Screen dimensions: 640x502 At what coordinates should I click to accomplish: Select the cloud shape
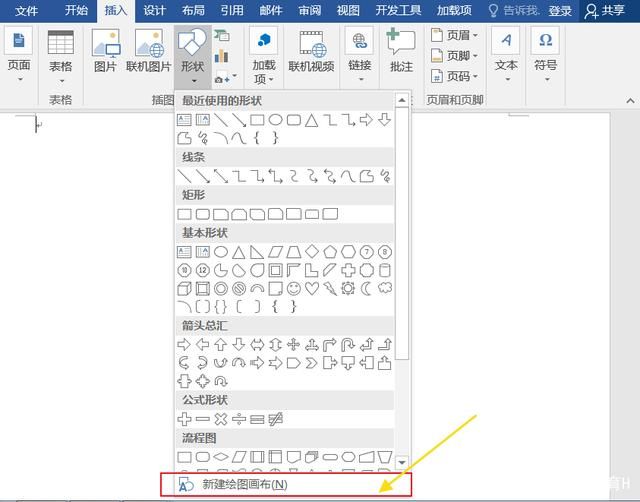[x=385, y=289]
